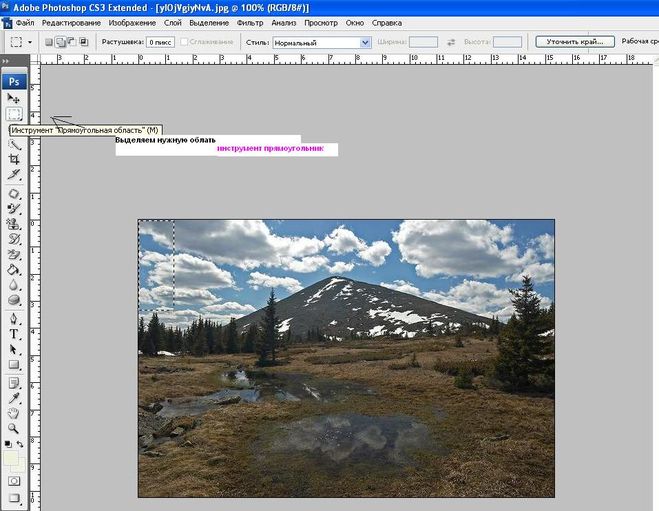Select the Eraser tool
The width and height of the screenshot is (659, 511).
coord(14,254)
